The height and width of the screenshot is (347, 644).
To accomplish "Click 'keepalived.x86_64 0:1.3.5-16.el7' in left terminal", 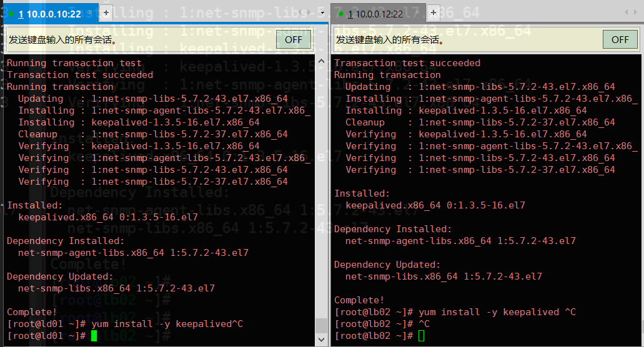I will [108, 217].
